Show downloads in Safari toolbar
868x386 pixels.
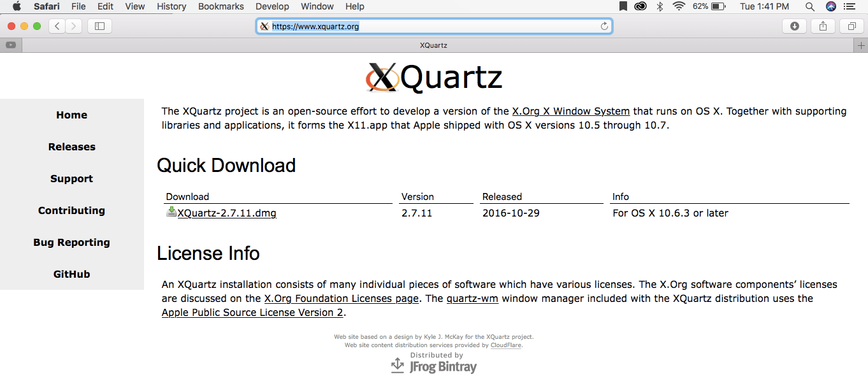pyautogui.click(x=794, y=26)
